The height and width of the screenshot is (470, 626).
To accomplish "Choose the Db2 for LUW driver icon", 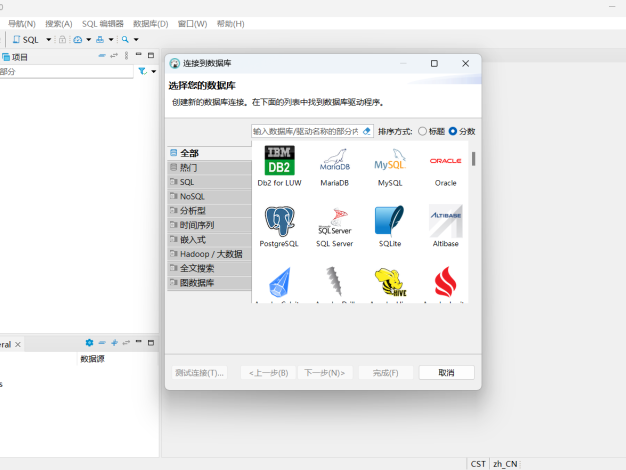I will 279,161.
